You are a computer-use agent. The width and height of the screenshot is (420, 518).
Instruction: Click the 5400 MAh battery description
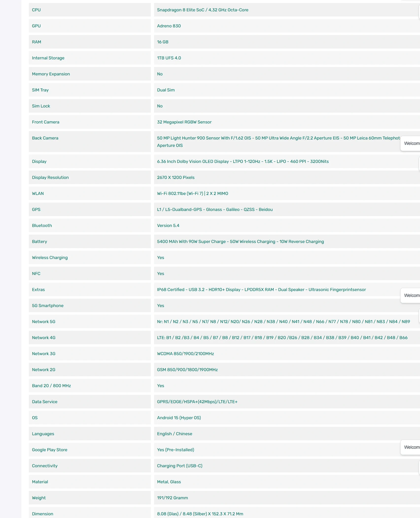pos(240,242)
